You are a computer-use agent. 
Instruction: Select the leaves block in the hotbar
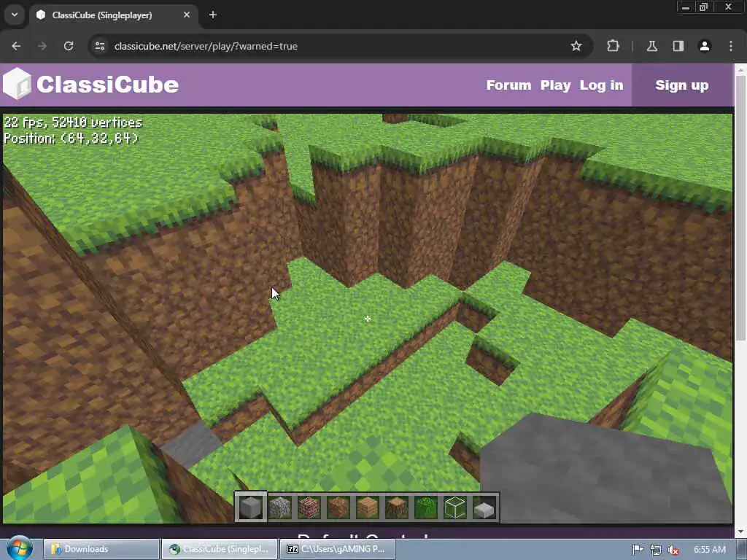tap(426, 507)
